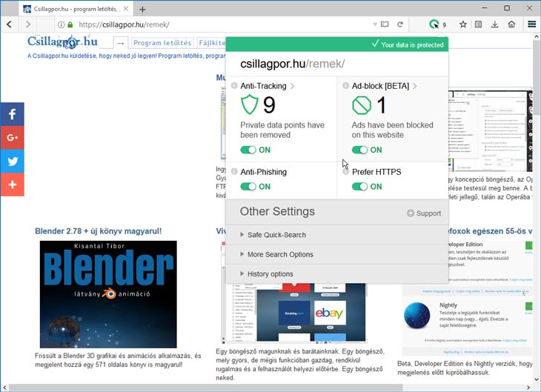Open a new tab with plus button
This screenshot has height=392, width=541.
click(x=142, y=10)
